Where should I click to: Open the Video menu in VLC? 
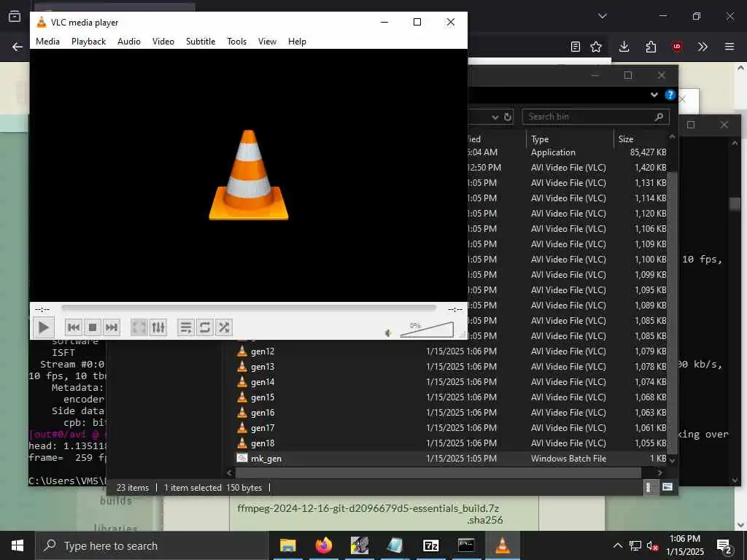(163, 42)
